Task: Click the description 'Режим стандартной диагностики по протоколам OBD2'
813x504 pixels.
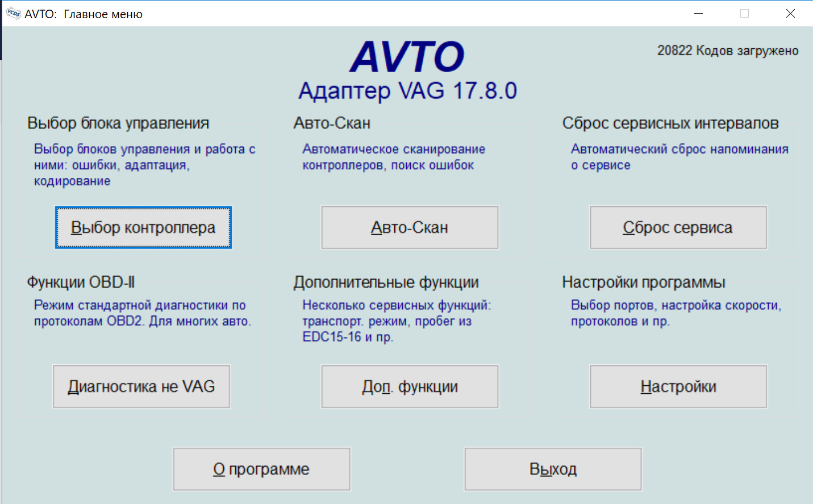Action: 142,313
